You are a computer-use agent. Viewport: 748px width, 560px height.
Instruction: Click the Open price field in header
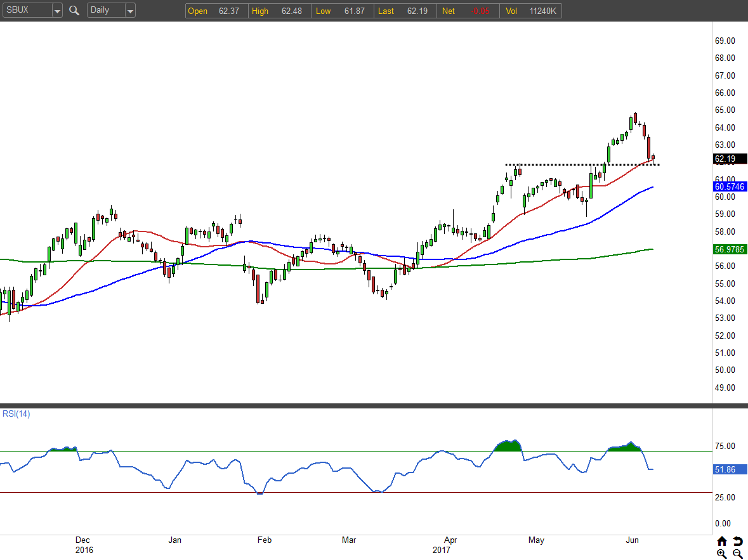point(213,11)
